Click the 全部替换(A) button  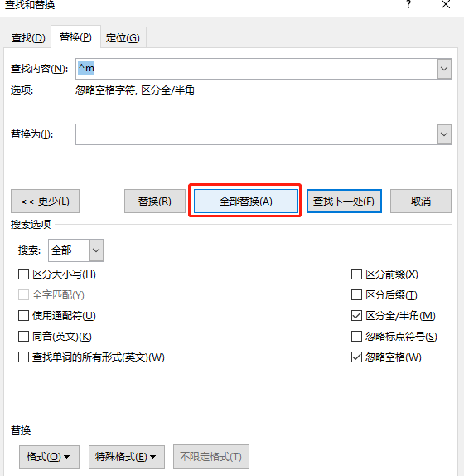coord(245,201)
